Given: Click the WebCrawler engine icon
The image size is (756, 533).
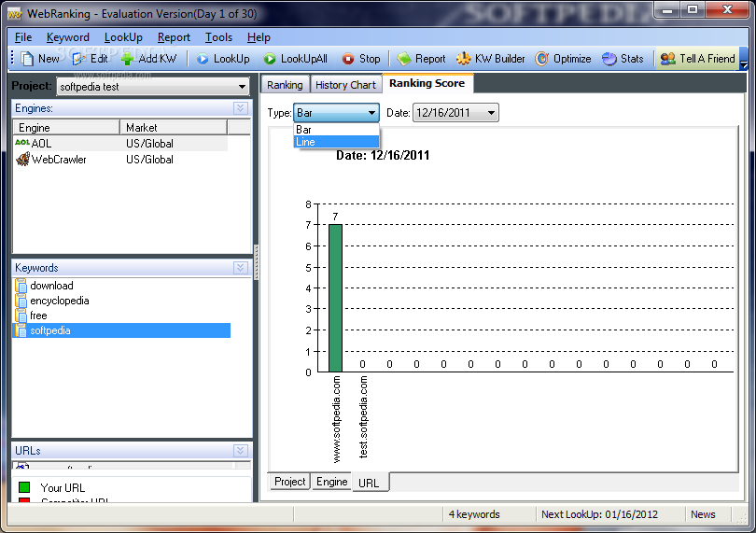Looking at the screenshot, I should coord(22,159).
